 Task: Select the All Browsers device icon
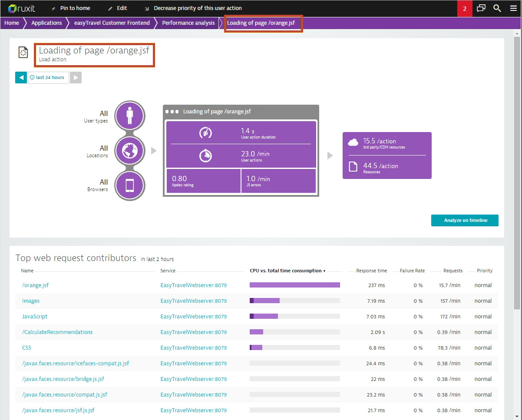[130, 185]
